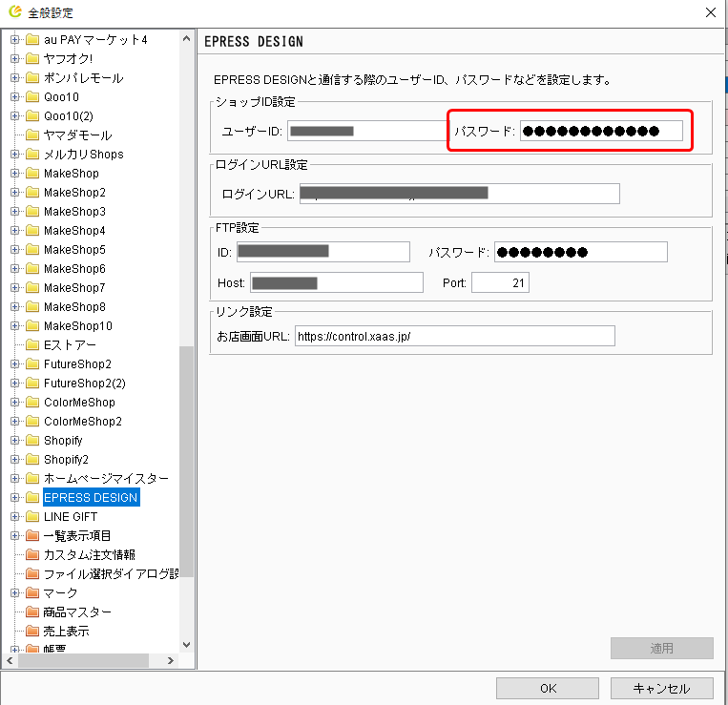The image size is (728, 705).
Task: Expand the Qoo10 tree node
Action: tap(15, 97)
